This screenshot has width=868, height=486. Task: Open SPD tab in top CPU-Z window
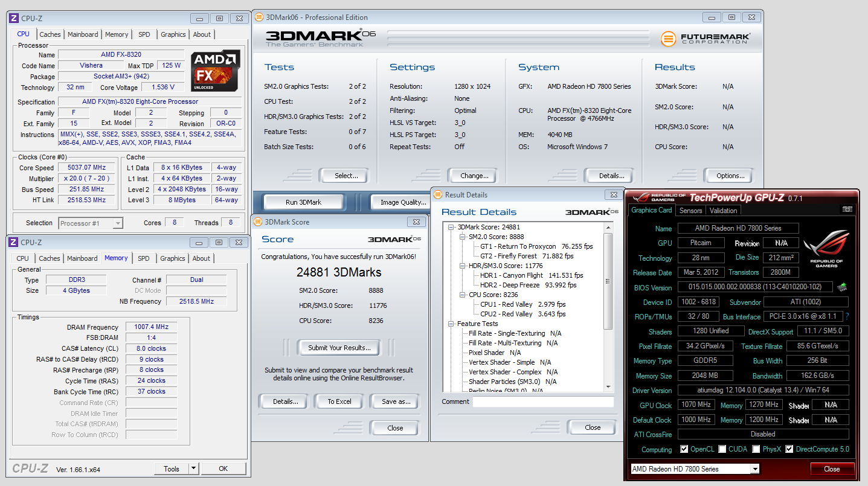point(144,34)
